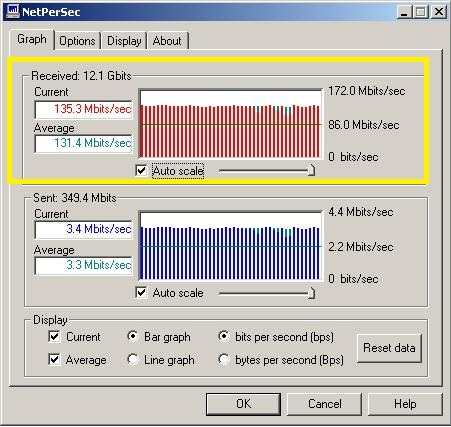Click the Sent Average 3.3 Mbits/sec field

83,265
